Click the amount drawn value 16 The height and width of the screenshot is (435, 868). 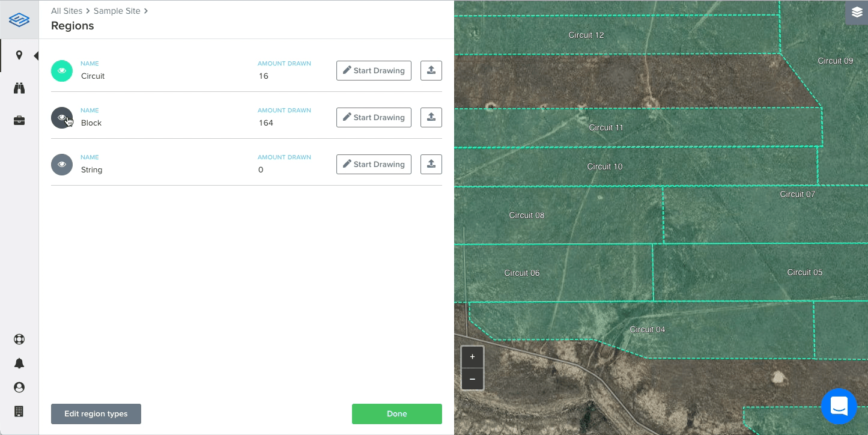point(263,76)
